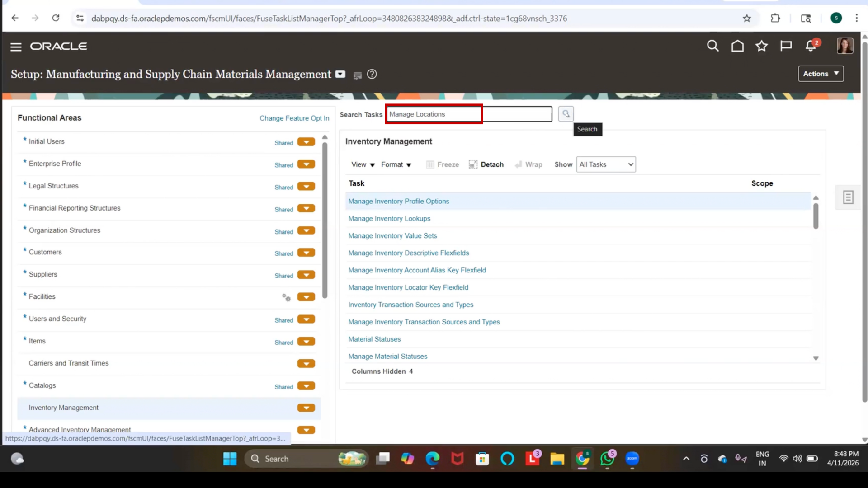Viewport: 868px width, 488px height.
Task: Select the Catalogs functional area
Action: click(x=42, y=385)
